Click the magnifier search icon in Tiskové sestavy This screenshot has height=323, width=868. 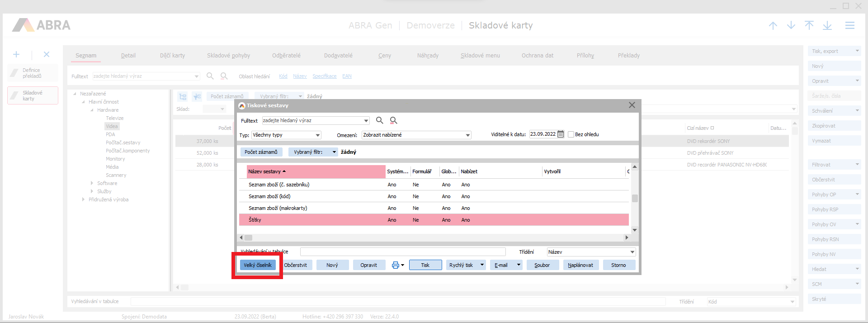pos(380,120)
